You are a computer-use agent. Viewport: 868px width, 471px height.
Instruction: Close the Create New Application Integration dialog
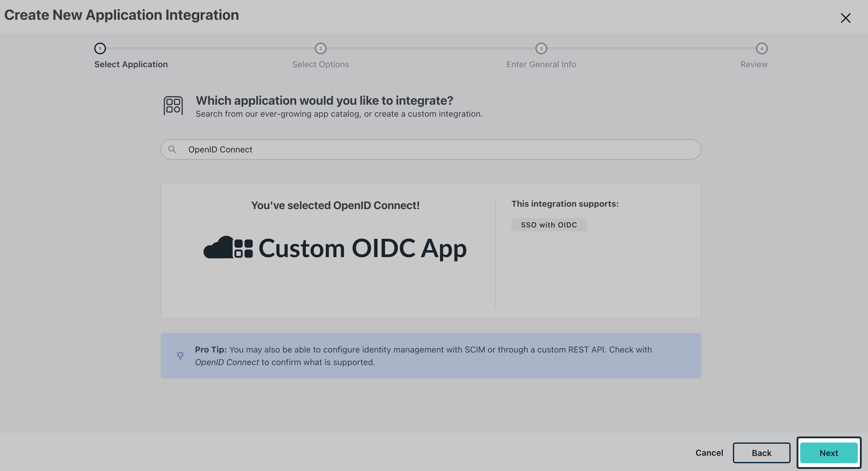click(846, 18)
